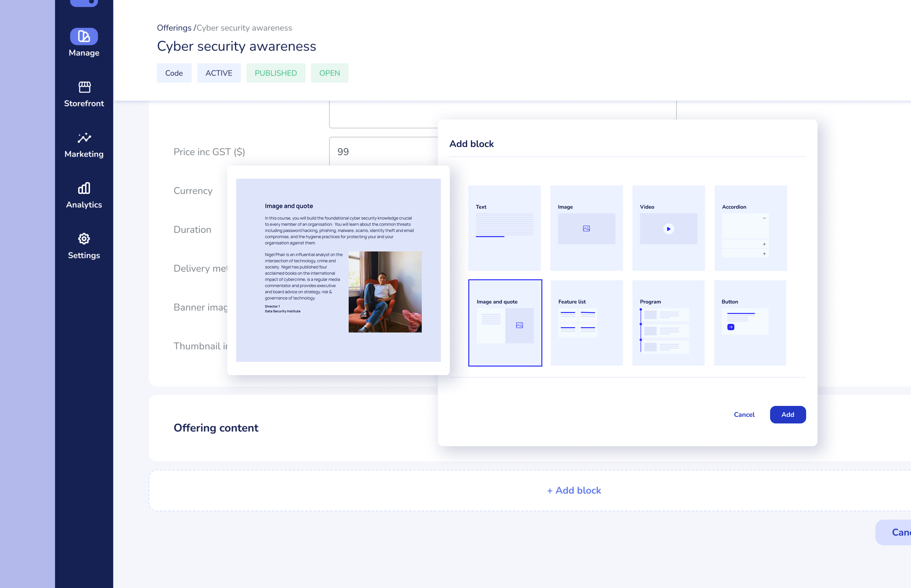This screenshot has width=911, height=588.
Task: Click the Image and quote preview photo
Action: [x=385, y=292]
